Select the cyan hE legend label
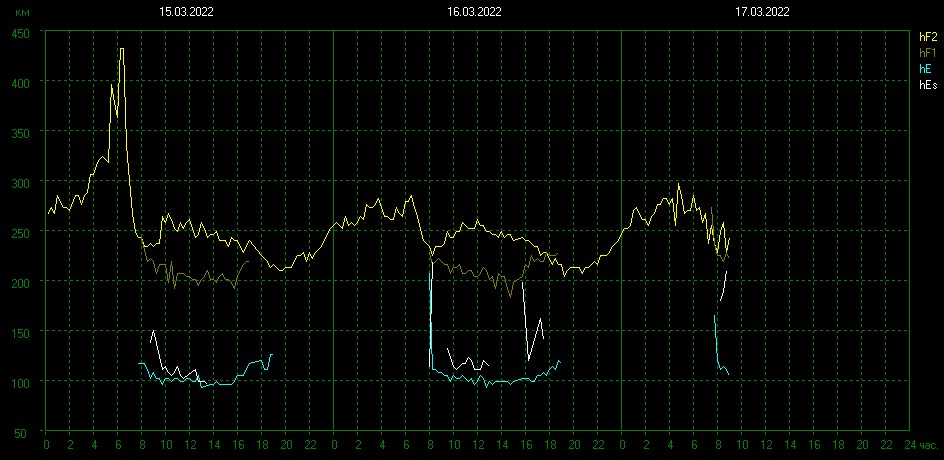This screenshot has height=460, width=944. 925,69
